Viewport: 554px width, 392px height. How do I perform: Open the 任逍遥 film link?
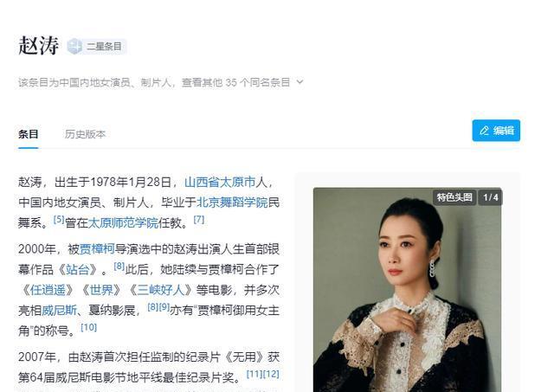tap(48, 290)
